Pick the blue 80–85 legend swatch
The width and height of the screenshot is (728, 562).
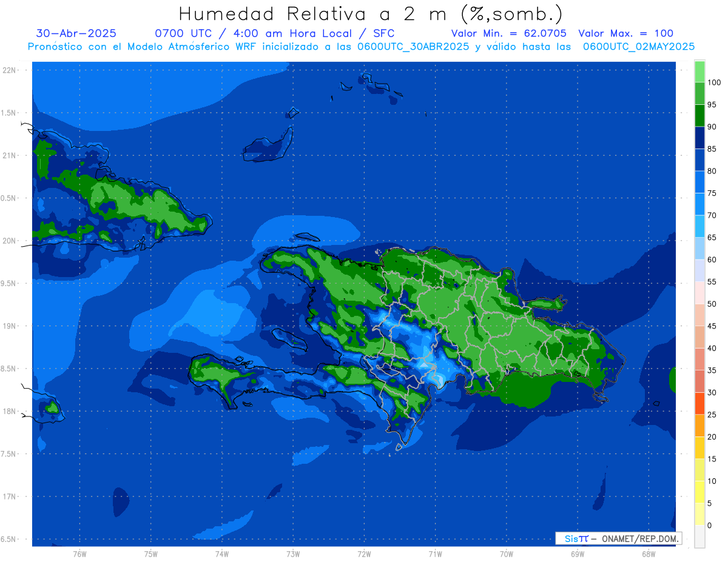(699, 160)
